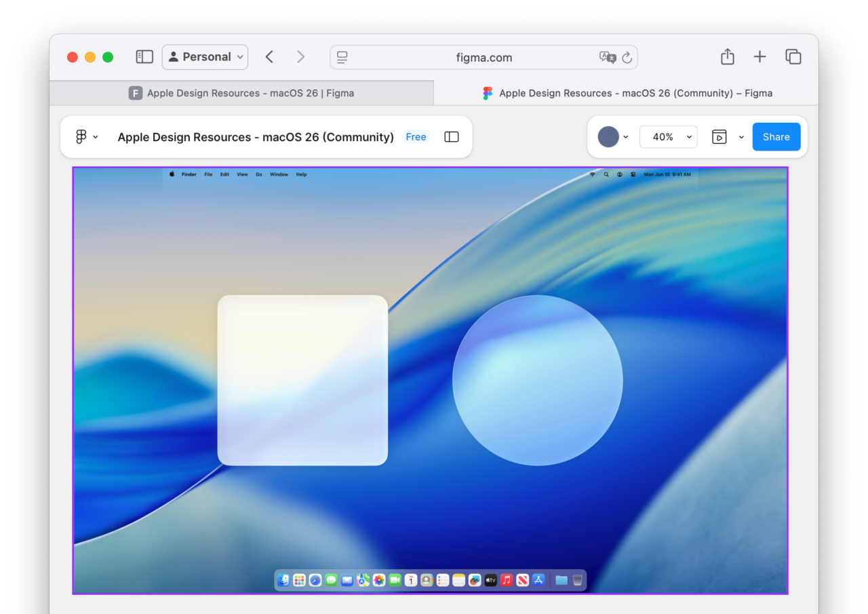Toggle Figma's UI panels visibility
Viewport: 868px width, 614px height.
click(451, 136)
